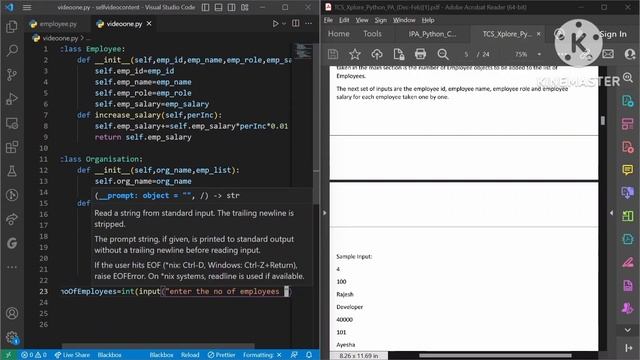
Task: Click the code minimap in VS Code
Action: pyautogui.click(x=304, y=51)
